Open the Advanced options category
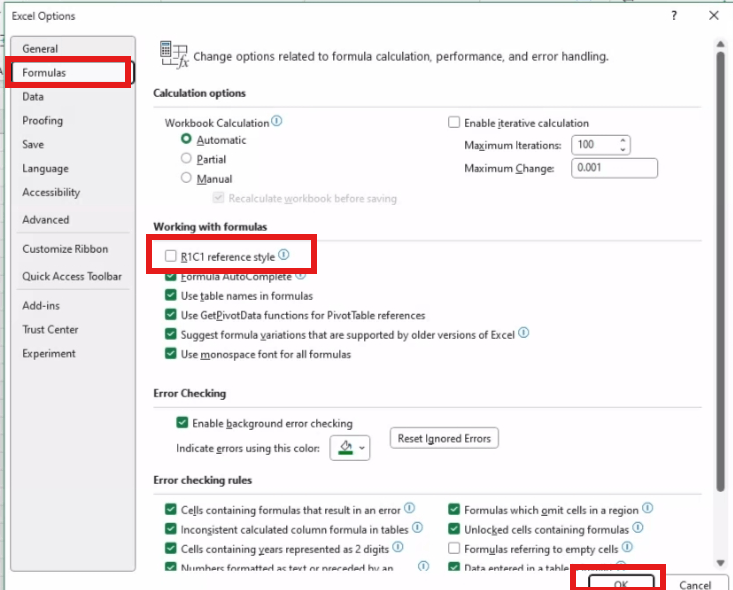Screen dimensions: 733x590 pos(45,220)
